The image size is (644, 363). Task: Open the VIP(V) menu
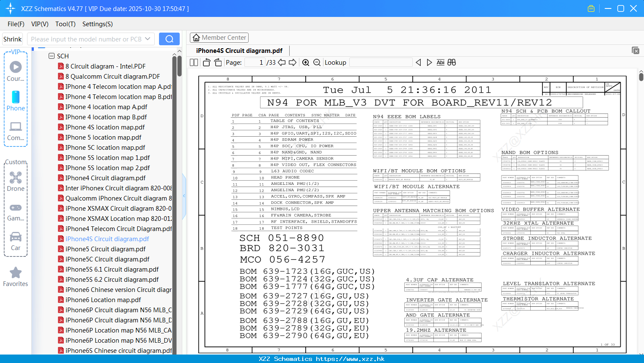point(40,24)
